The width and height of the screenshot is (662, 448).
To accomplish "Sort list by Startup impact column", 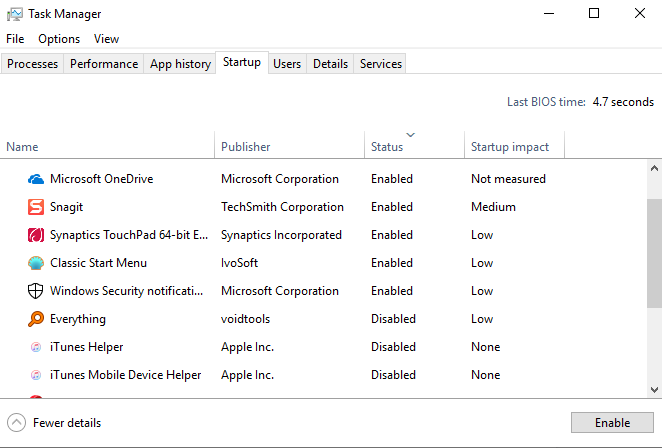I will pyautogui.click(x=510, y=147).
